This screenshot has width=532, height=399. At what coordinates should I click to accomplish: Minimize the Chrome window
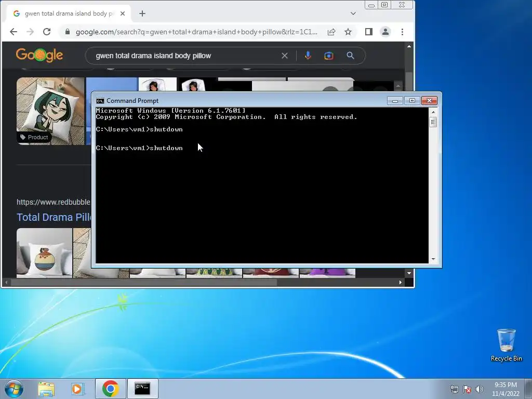point(371,5)
